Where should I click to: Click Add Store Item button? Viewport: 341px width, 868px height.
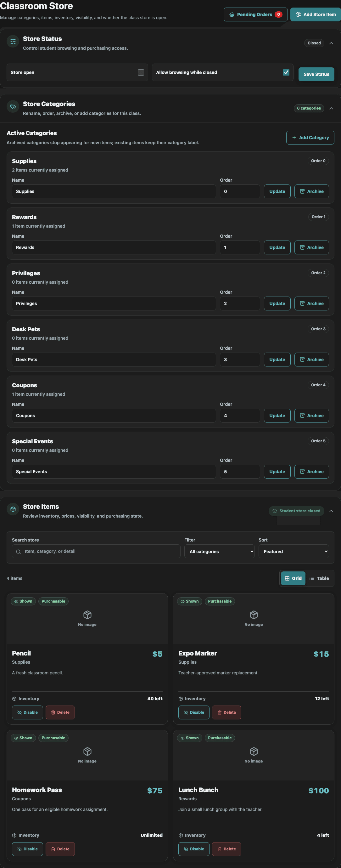(316, 14)
